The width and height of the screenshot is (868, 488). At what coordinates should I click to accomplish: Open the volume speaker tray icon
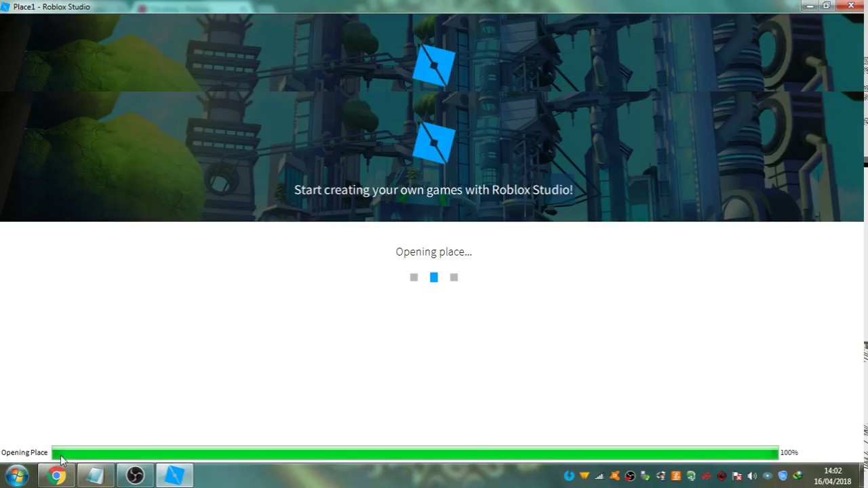(x=752, y=476)
